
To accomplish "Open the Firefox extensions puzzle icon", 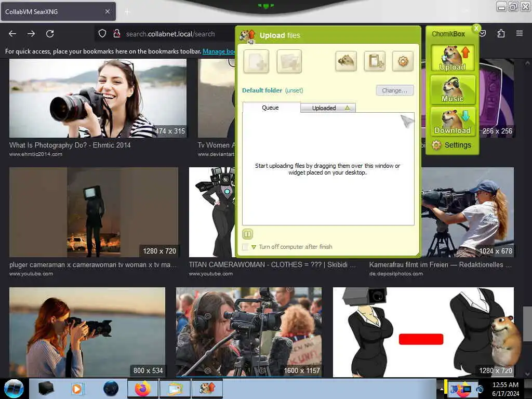I will tap(501, 33).
